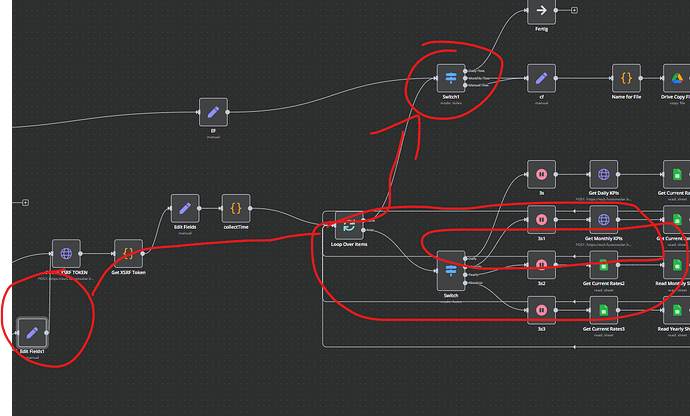Open the Get Current Rates2 sheet node
Image resolution: width=690 pixels, height=416 pixels.
[x=604, y=265]
